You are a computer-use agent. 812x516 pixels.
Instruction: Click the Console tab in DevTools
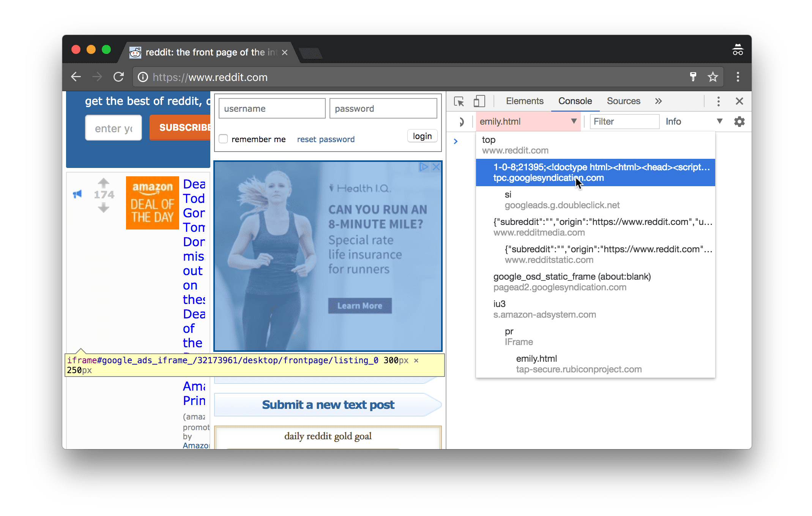575,101
